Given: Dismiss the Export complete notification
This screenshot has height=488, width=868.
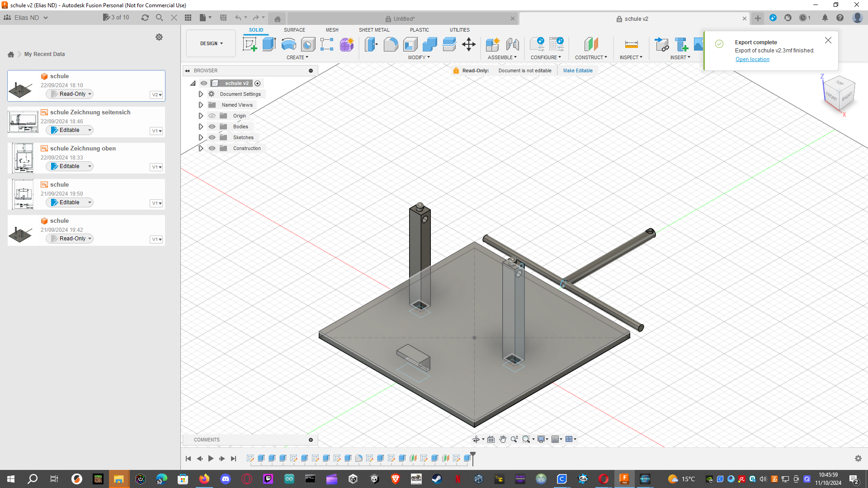Looking at the screenshot, I should click(828, 40).
